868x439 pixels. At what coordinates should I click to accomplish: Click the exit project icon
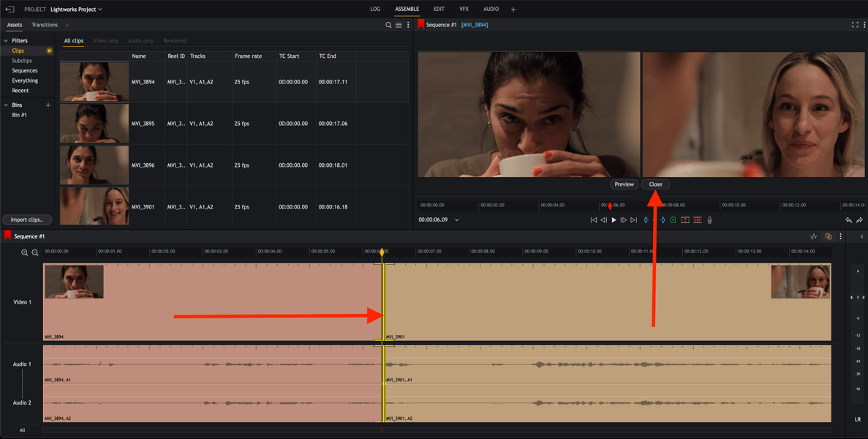[10, 10]
